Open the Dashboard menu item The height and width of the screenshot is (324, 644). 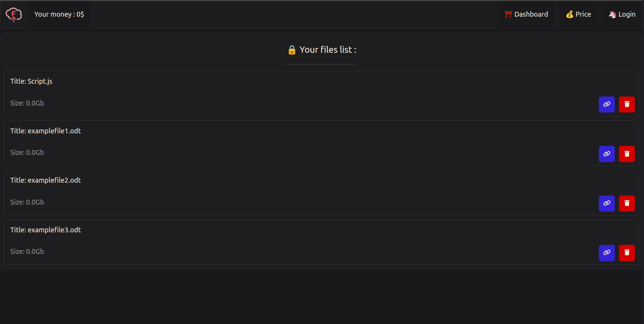coord(527,14)
